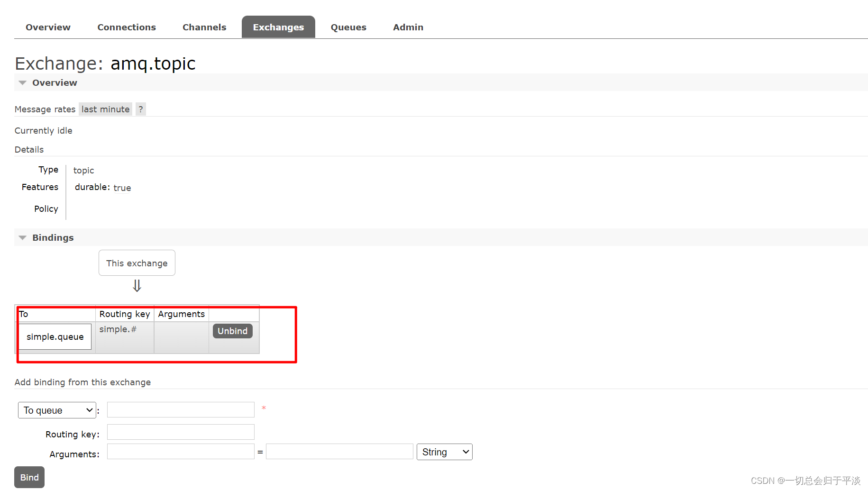The width and height of the screenshot is (868, 490).
Task: Click the 'Add binding from this exchange' heading
Action: [x=83, y=382]
